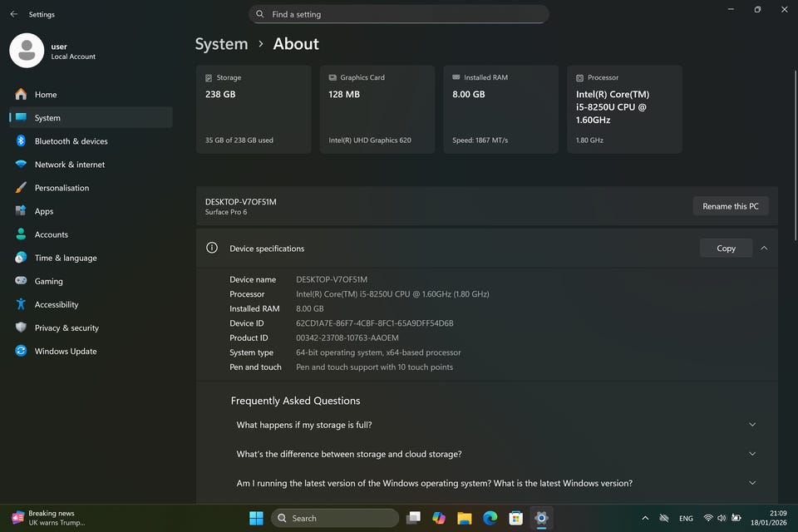This screenshot has height=532, width=798.
Task: Open Bluetooth & devices settings
Action: pyautogui.click(x=91, y=141)
